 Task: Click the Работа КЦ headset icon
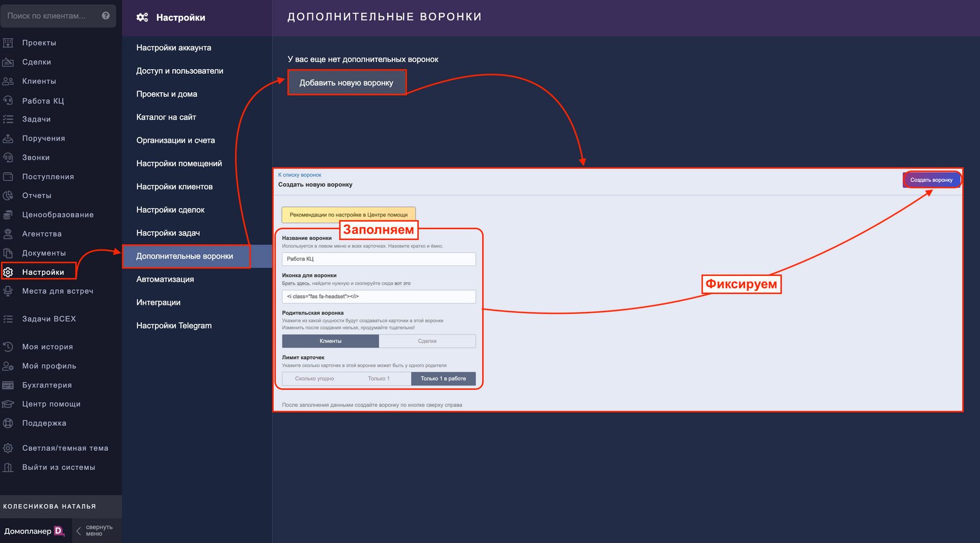8,100
